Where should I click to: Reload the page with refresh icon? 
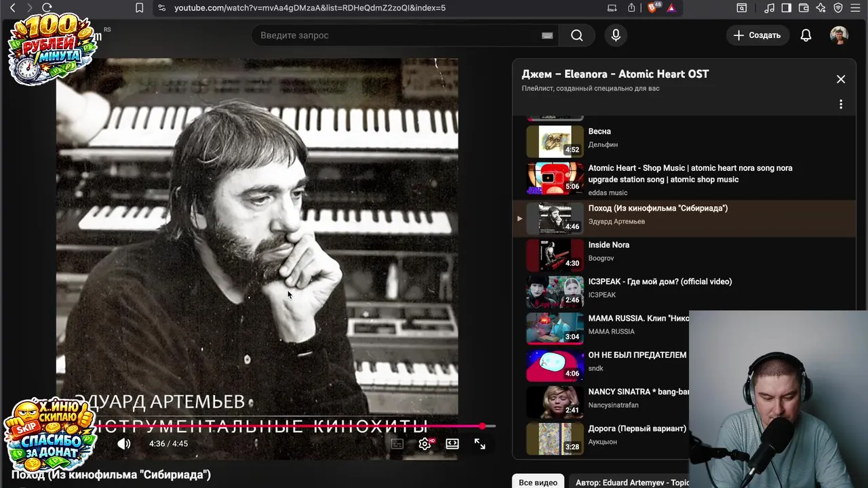coord(47,8)
